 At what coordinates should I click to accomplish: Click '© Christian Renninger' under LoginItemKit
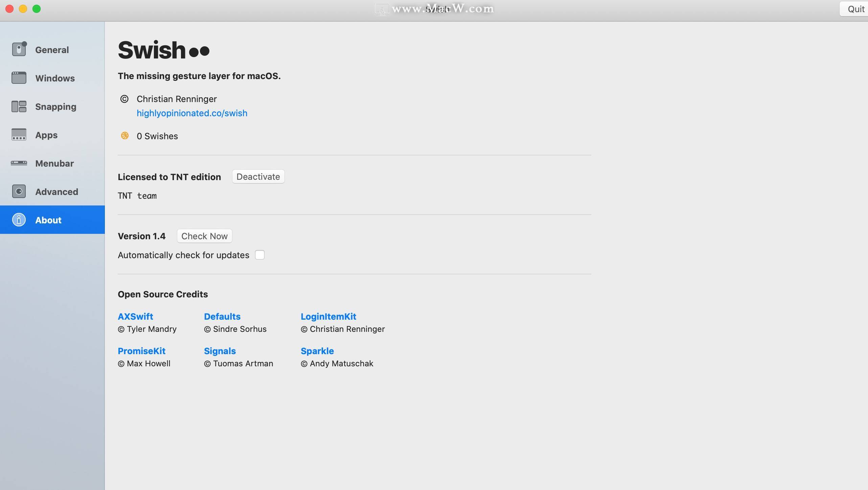click(343, 329)
